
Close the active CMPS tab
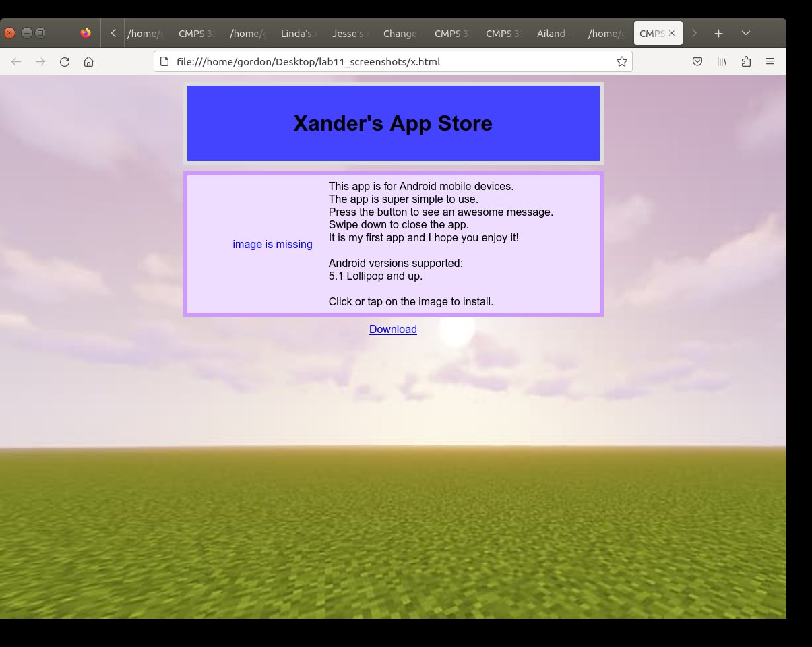click(x=672, y=33)
